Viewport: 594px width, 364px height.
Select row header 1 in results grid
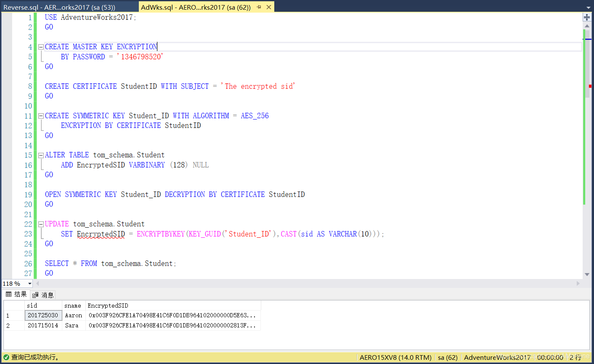pos(14,315)
